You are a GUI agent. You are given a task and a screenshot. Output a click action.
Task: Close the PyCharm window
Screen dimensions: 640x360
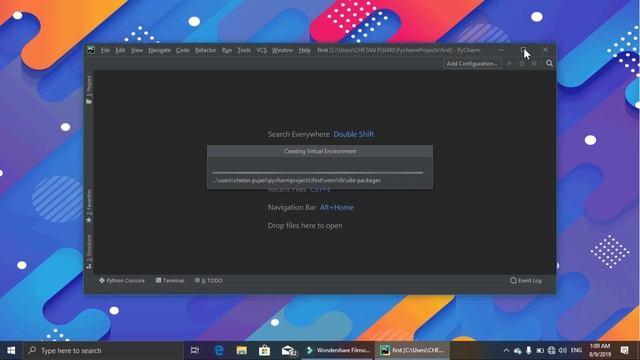click(x=545, y=50)
